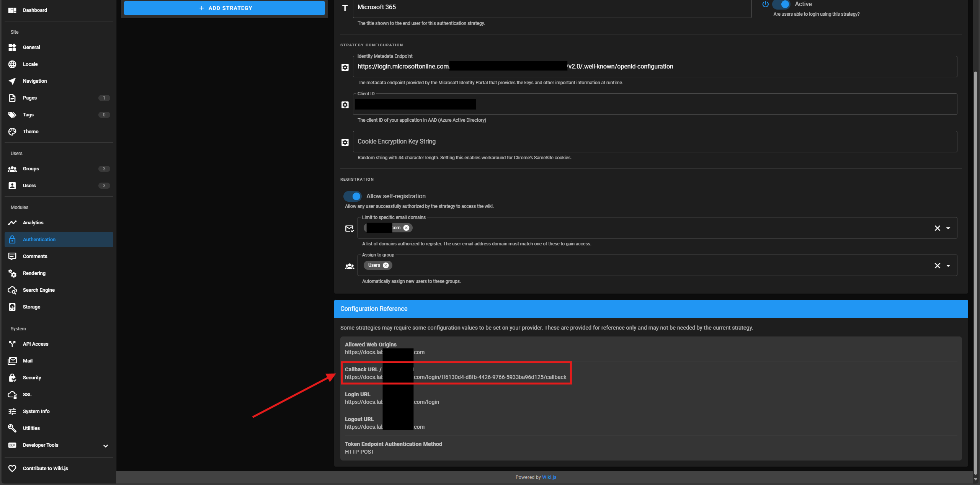Click the Rendering gears icon
The image size is (980, 485).
click(x=12, y=273)
